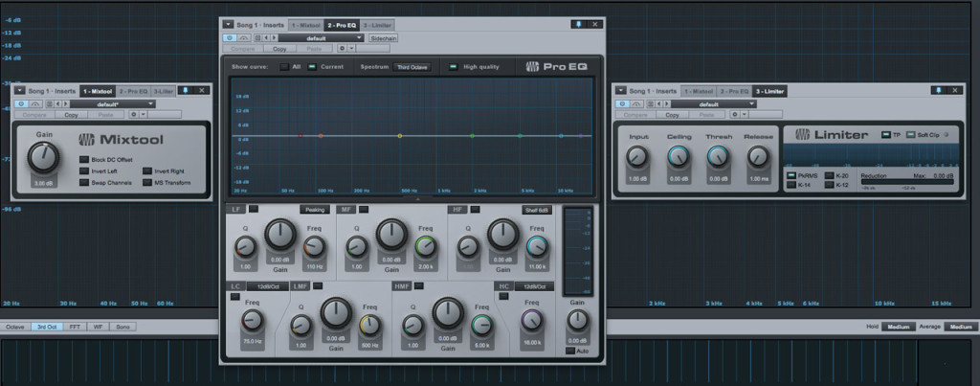Click the Pro EQ preset list icon
This screenshot has width=980, height=386.
(257, 38)
